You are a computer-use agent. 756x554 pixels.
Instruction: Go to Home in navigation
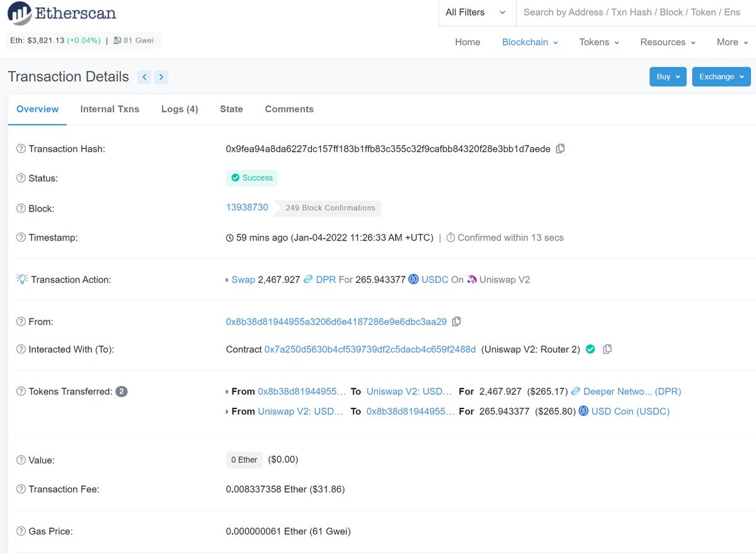tap(467, 42)
